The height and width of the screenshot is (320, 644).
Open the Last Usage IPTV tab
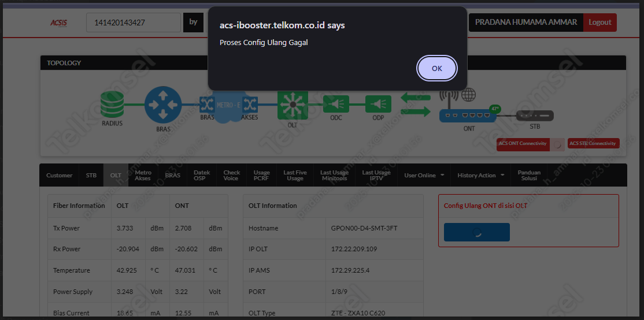pyautogui.click(x=376, y=175)
